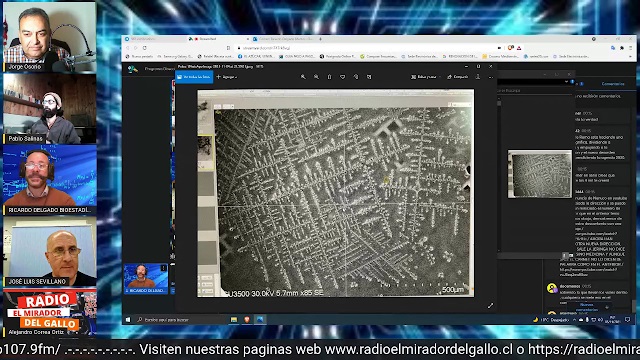640x360 pixels.
Task: Click 'Ver todas las fotos' button
Action: pos(194,77)
